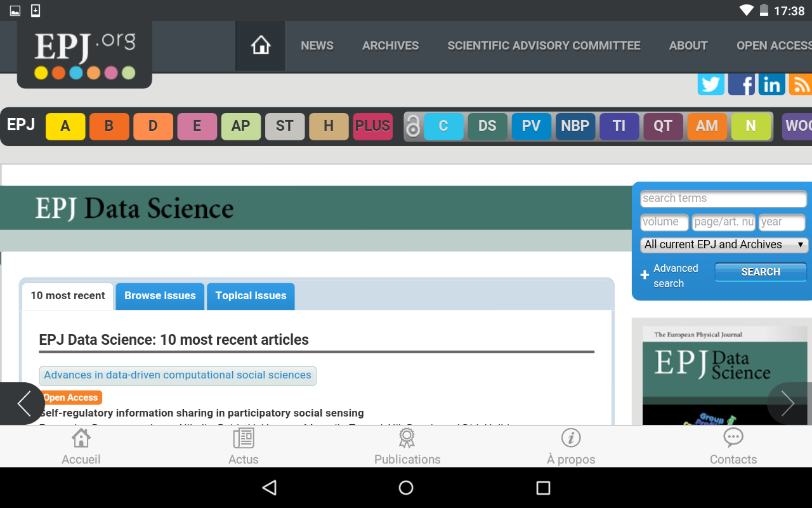The height and width of the screenshot is (508, 812).
Task: Expand Advanced search with plus sign
Action: [645, 276]
